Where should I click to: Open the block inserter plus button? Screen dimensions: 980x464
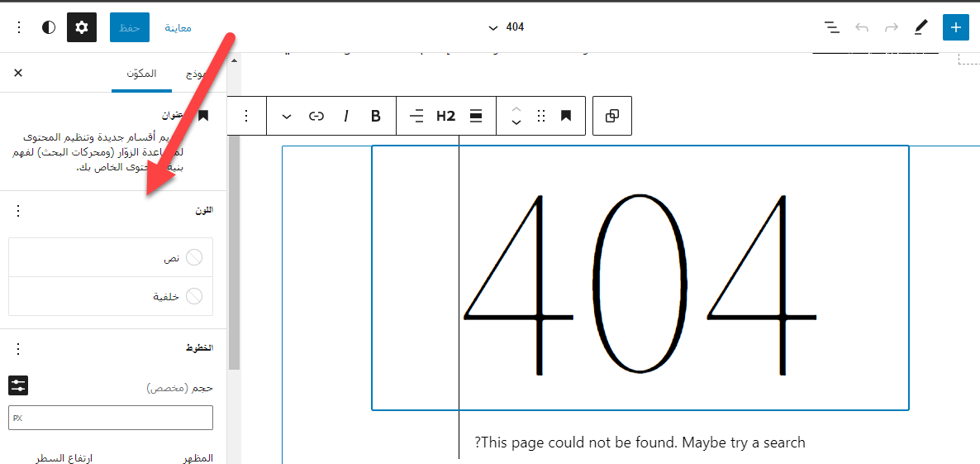point(955,27)
